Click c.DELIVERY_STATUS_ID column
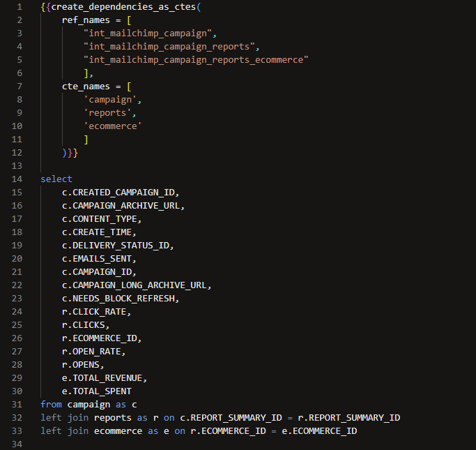This screenshot has width=476, height=450. tap(116, 246)
